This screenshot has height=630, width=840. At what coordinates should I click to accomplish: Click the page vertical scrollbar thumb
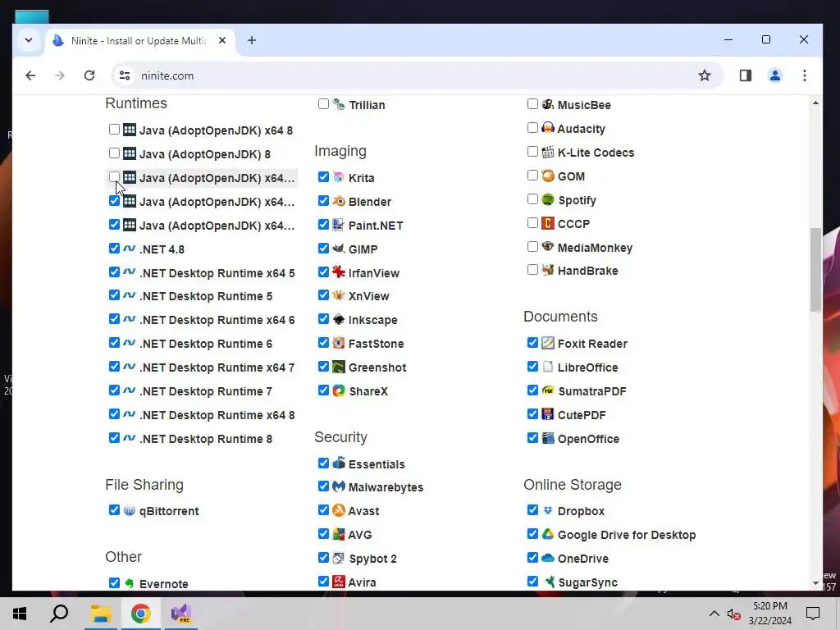[x=815, y=269]
